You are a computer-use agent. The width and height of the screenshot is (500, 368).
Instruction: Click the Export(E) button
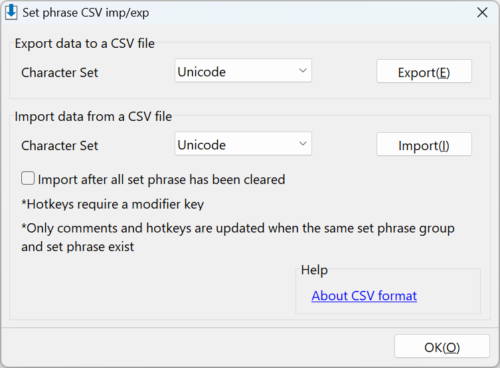click(424, 71)
